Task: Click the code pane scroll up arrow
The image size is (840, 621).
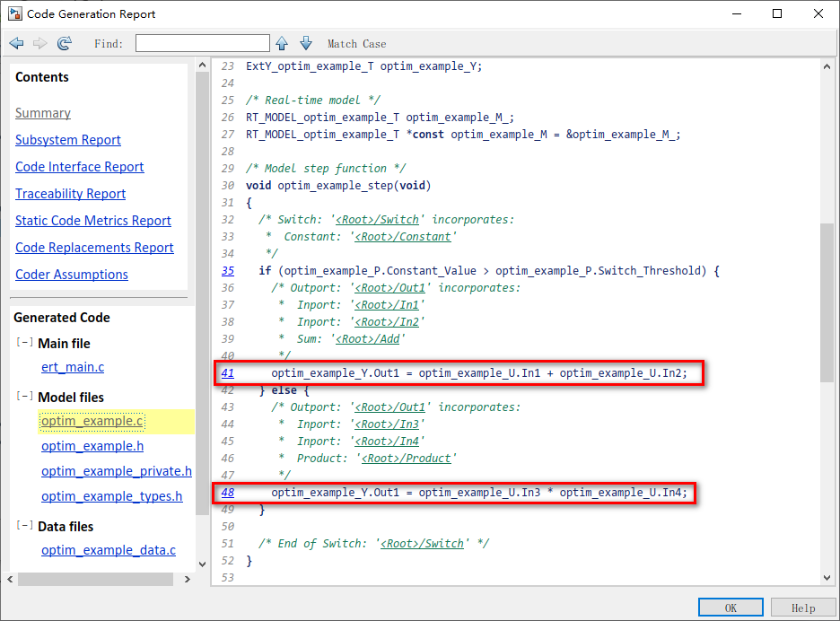Action: 827,66
